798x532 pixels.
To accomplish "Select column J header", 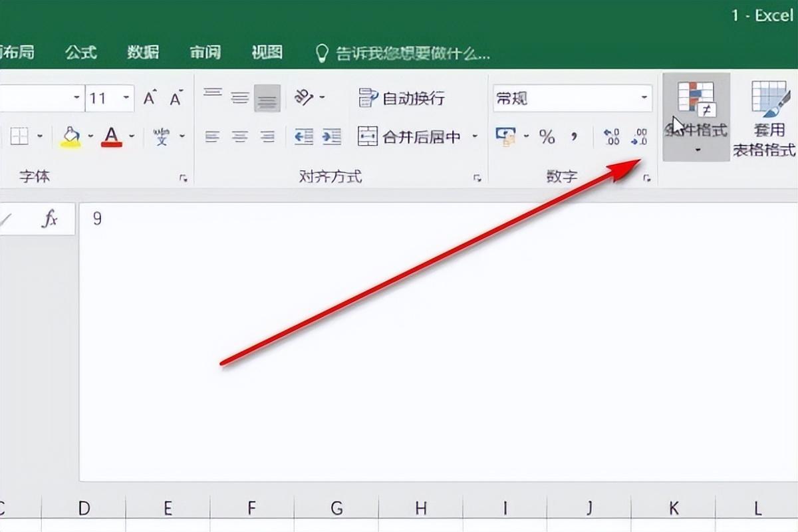I will click(589, 509).
